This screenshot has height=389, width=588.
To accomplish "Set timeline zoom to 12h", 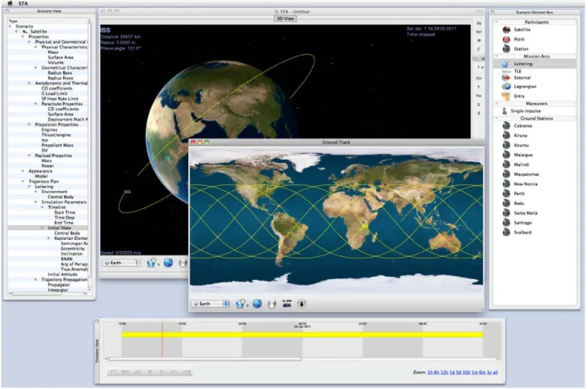I will [445, 373].
